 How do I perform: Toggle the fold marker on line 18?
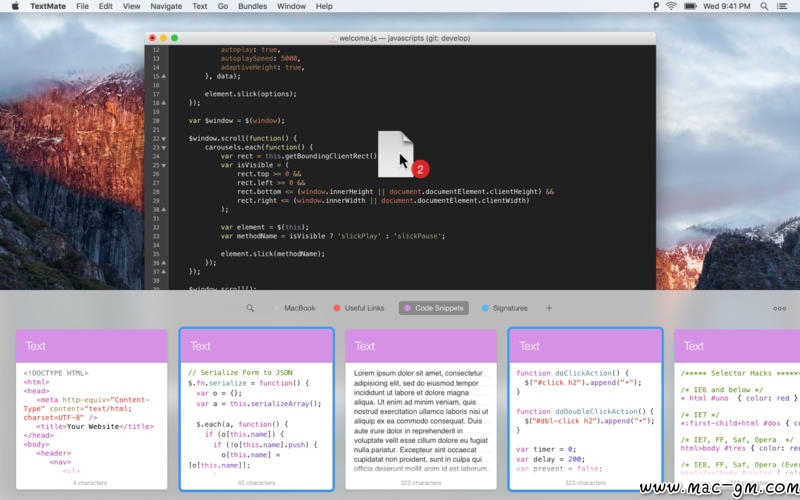(164, 103)
